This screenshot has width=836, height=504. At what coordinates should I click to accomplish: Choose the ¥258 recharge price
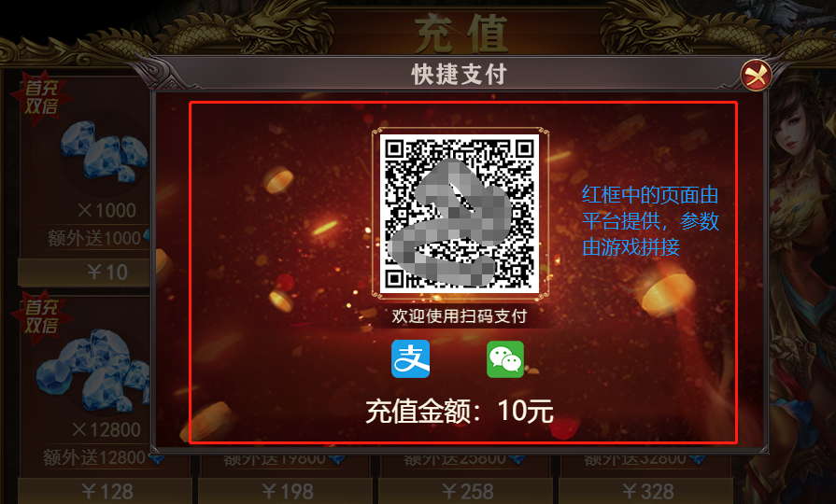[x=465, y=491]
